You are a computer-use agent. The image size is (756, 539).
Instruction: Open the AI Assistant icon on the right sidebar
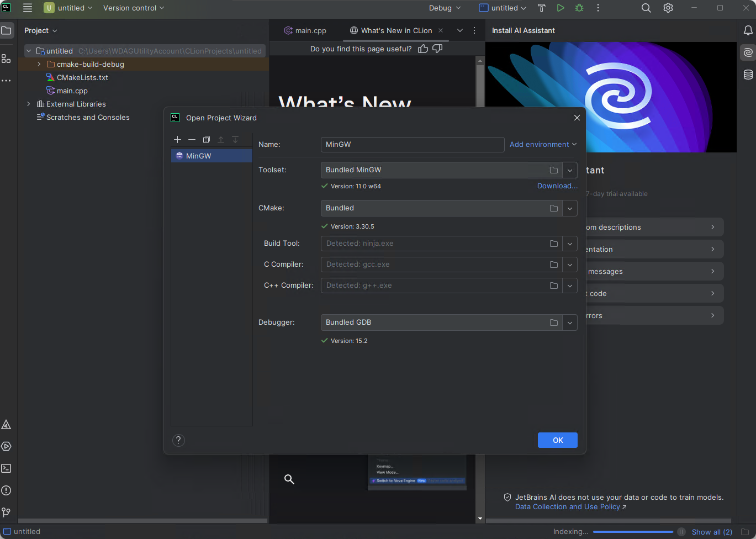point(748,52)
